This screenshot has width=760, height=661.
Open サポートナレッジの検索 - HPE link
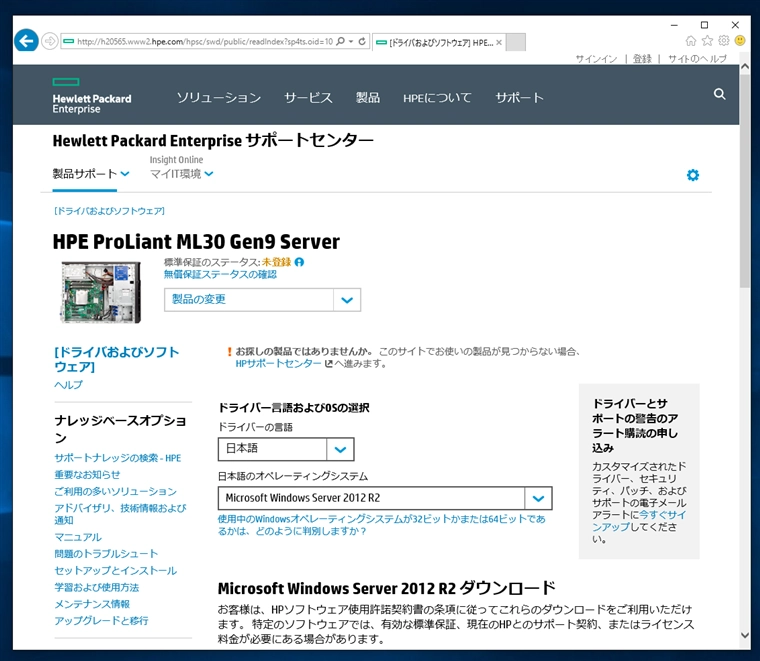pos(118,458)
